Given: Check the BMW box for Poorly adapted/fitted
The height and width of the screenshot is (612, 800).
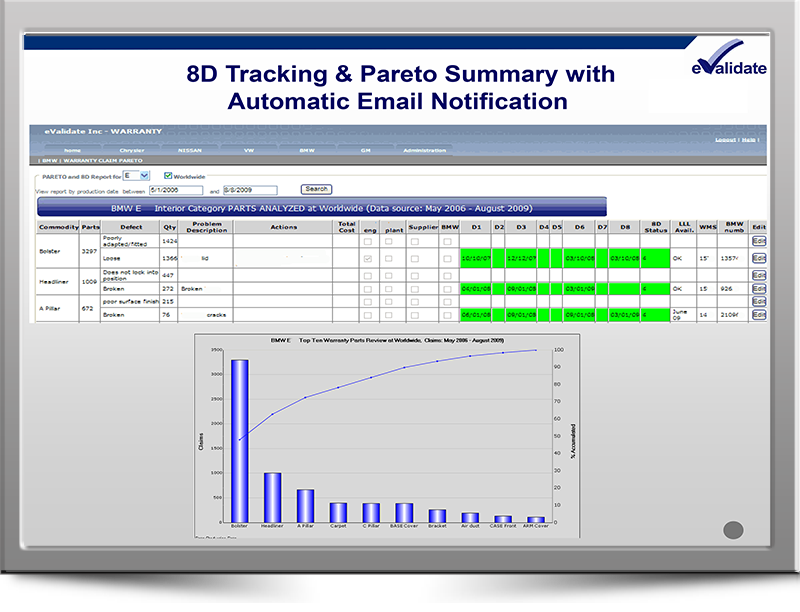Looking at the screenshot, I should click(x=447, y=241).
